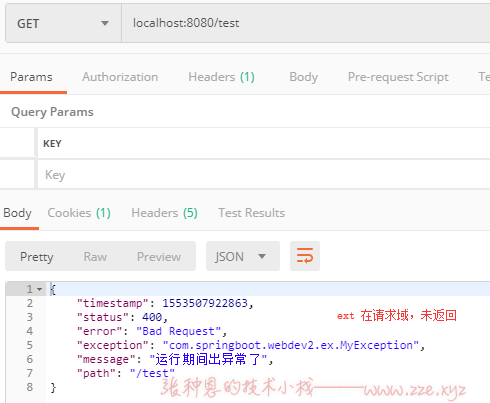
Task: Collapse the JSON fold arrow on line 1
Action: pyautogui.click(x=40, y=289)
